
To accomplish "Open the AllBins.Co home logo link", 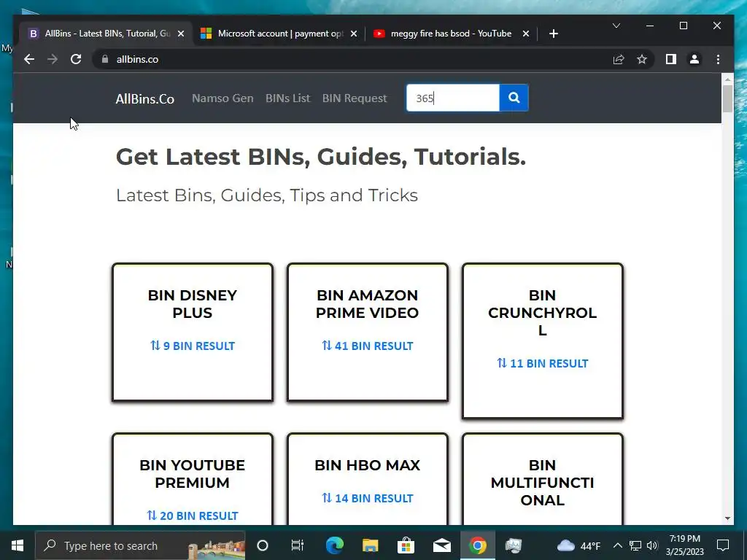I will click(x=145, y=98).
